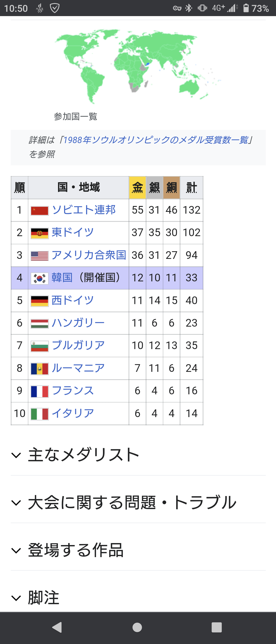Expand the 脚注 section

click(138, 597)
